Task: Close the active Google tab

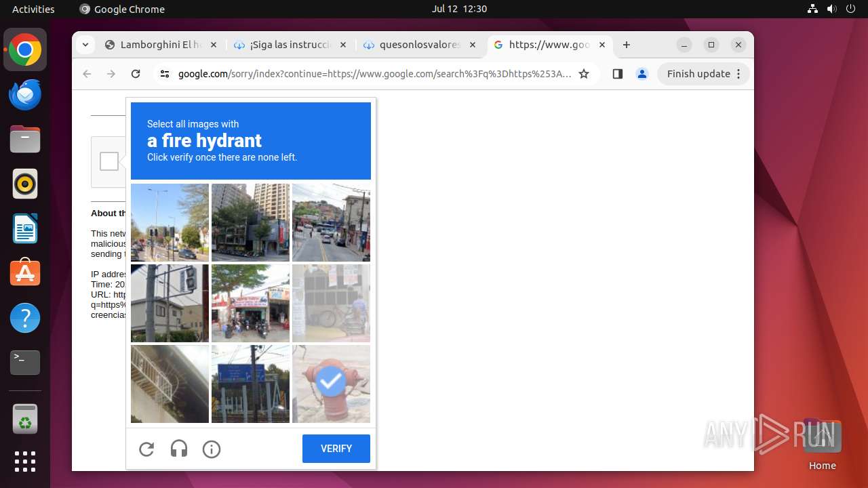Action: [602, 45]
